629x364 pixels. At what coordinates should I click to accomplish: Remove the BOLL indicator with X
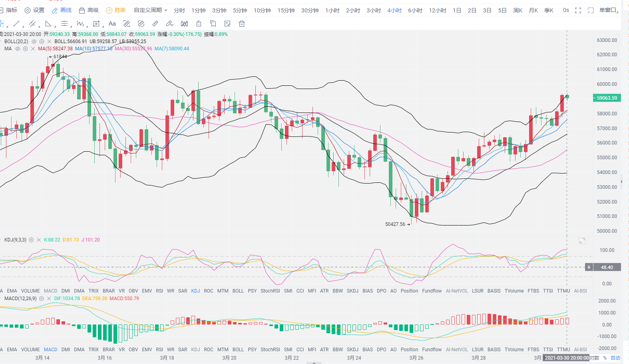[x=49, y=42]
